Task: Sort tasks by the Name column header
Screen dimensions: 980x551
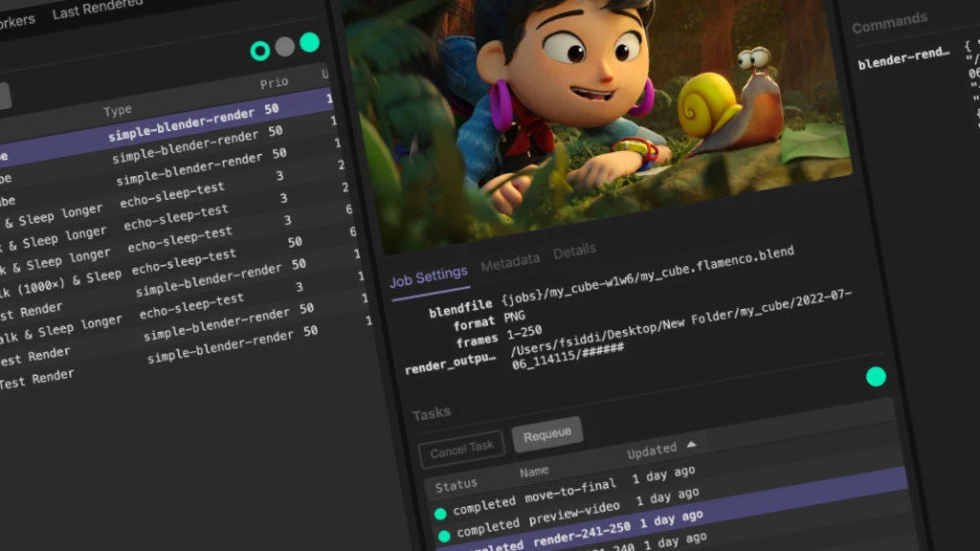Action: tap(534, 471)
